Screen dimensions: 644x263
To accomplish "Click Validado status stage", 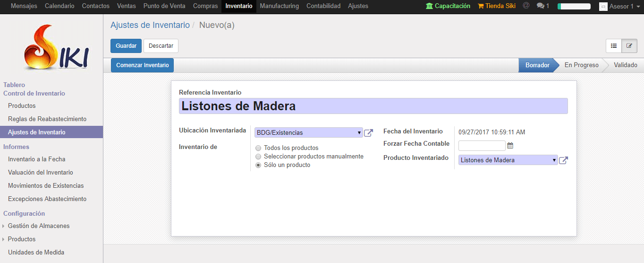I will pos(626,65).
